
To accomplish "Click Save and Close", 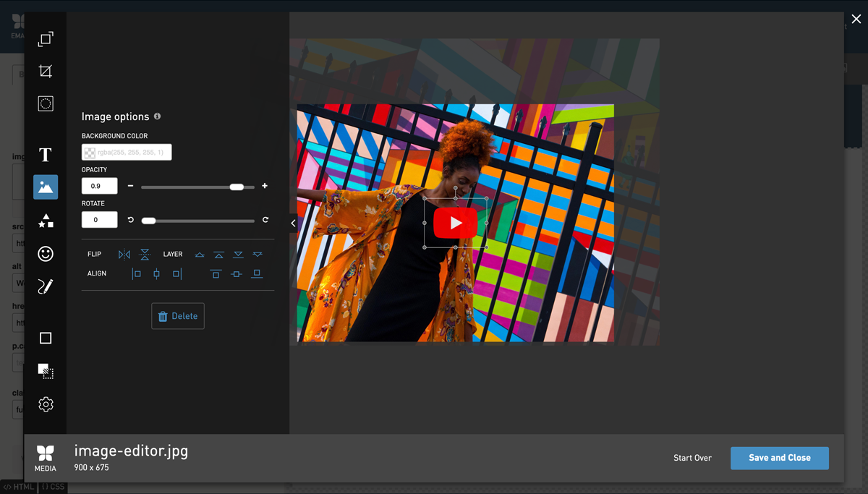I will pyautogui.click(x=779, y=458).
